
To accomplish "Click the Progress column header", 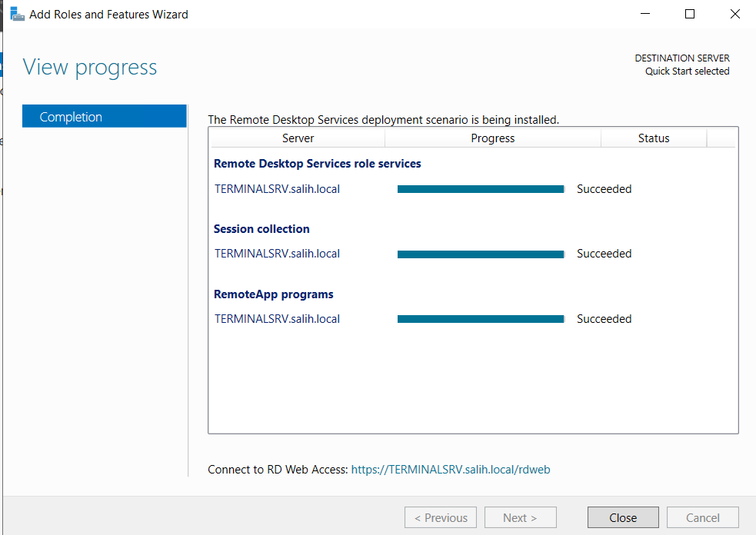I will click(x=493, y=138).
